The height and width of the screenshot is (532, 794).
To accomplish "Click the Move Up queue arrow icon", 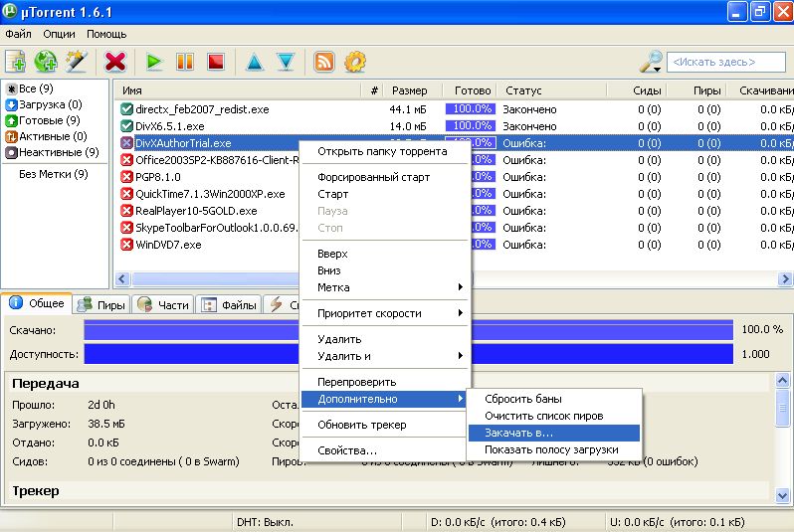I will 254,62.
